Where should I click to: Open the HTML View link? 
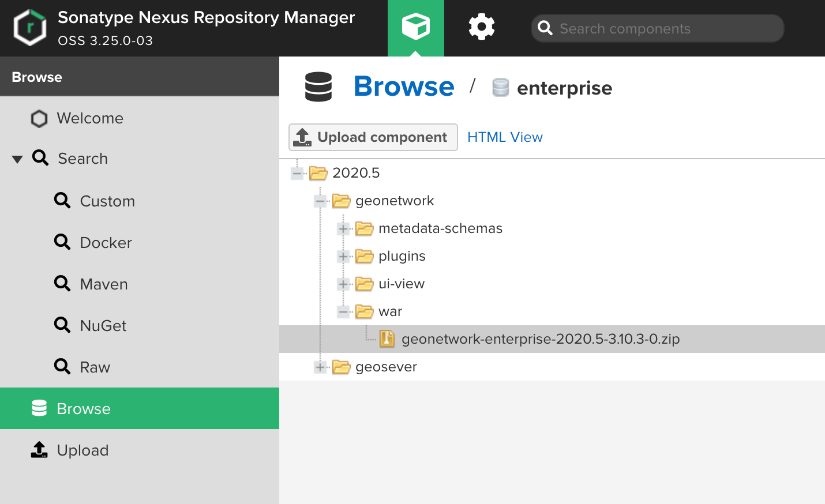505,137
